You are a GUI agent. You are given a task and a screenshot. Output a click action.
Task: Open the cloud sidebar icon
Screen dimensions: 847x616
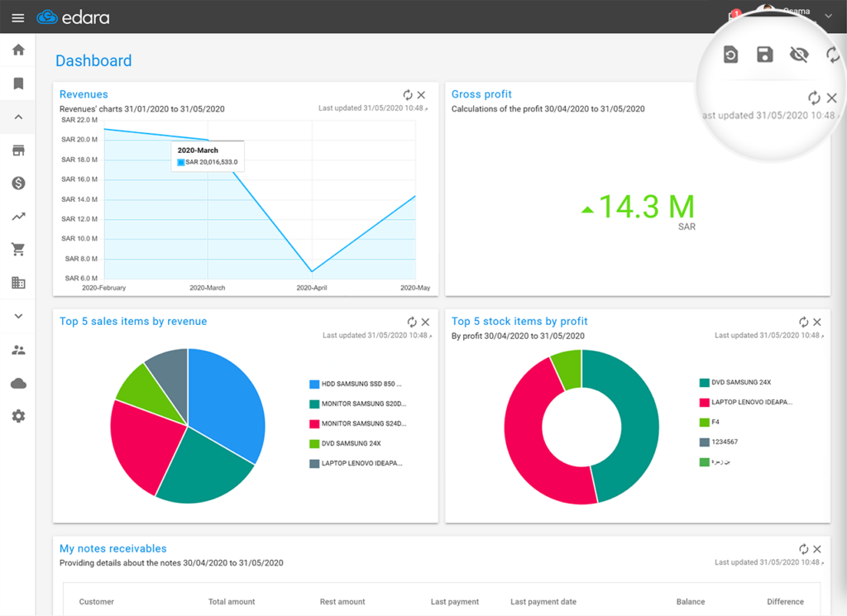point(18,384)
